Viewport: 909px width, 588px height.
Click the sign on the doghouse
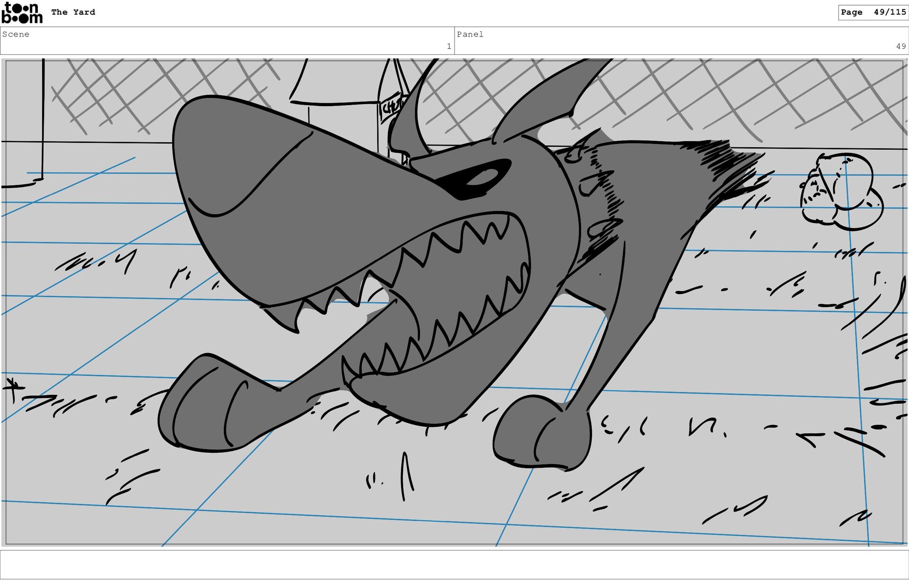click(392, 107)
